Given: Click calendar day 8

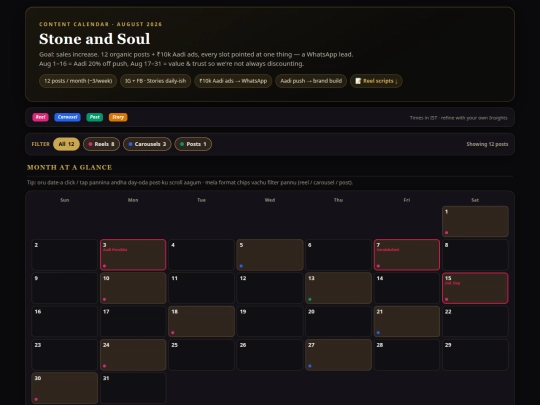Looking at the screenshot, I should [475, 255].
